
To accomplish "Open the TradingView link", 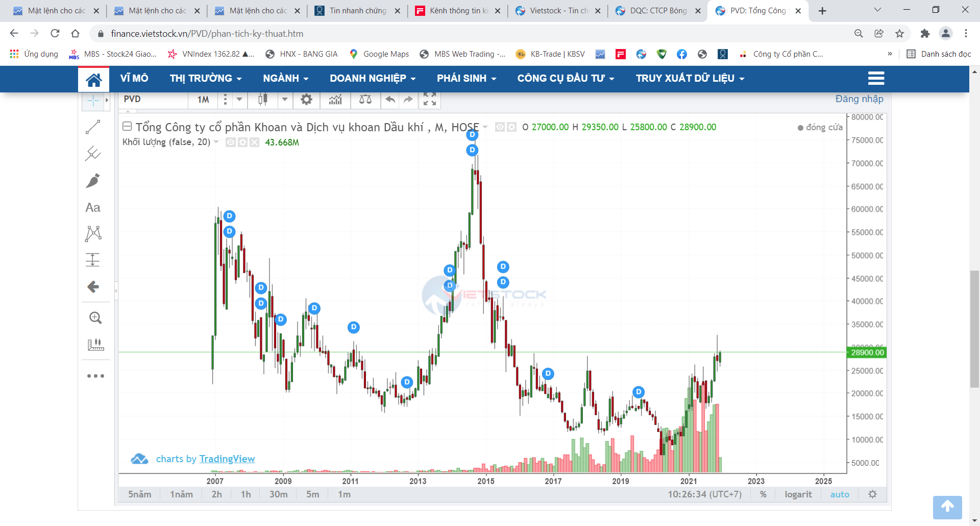I will point(227,459).
